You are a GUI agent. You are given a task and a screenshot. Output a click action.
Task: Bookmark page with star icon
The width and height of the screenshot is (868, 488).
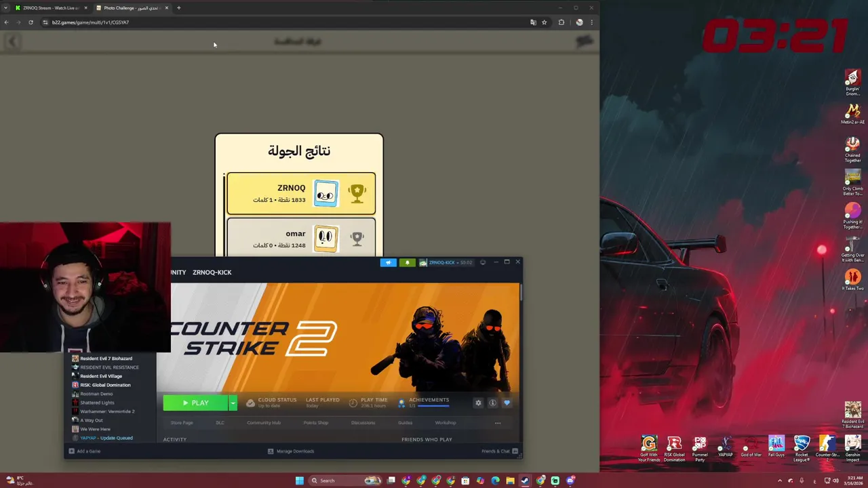(x=544, y=22)
